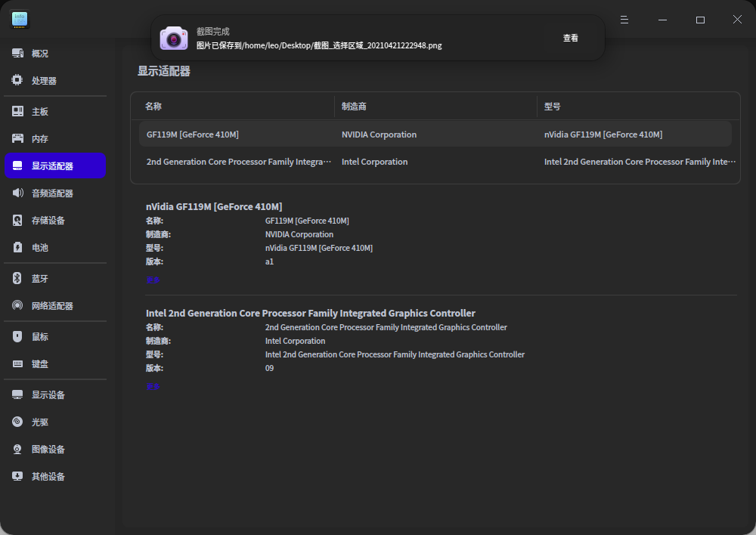Image resolution: width=756 pixels, height=535 pixels.
Task: Click the 键盘 keyboard icon
Action: 17,364
